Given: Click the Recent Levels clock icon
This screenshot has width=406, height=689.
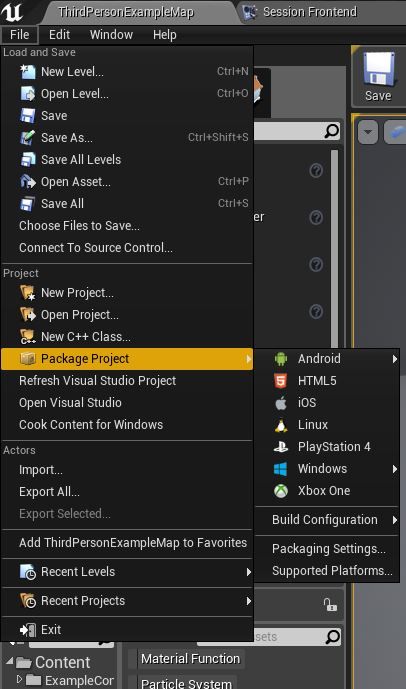Looking at the screenshot, I should 28,572.
